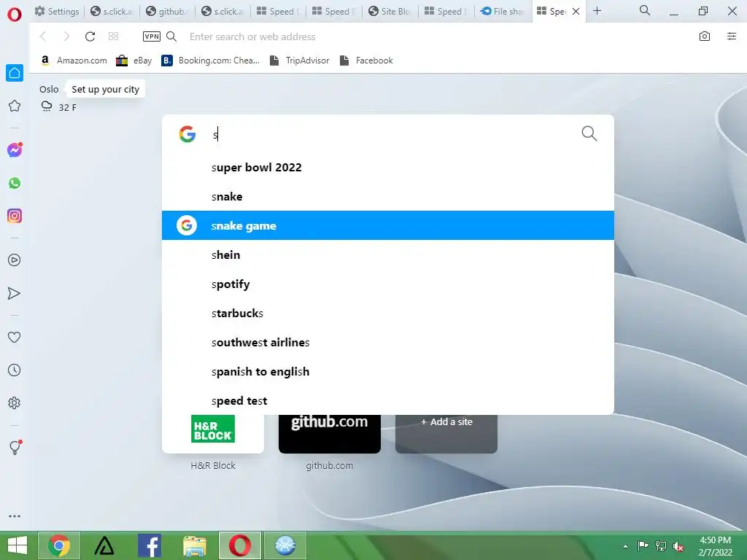The image size is (747, 560).
Task: Select the spotify suggestion
Action: click(388, 284)
